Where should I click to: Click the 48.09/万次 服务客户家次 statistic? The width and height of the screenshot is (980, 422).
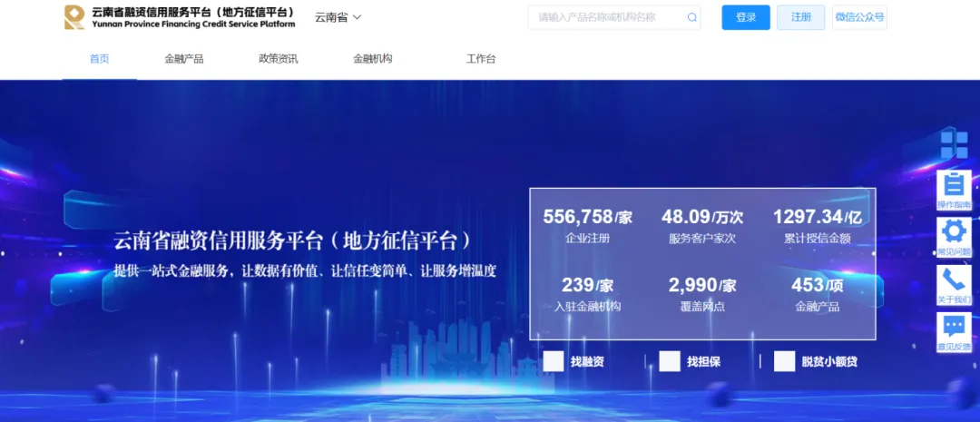point(702,226)
